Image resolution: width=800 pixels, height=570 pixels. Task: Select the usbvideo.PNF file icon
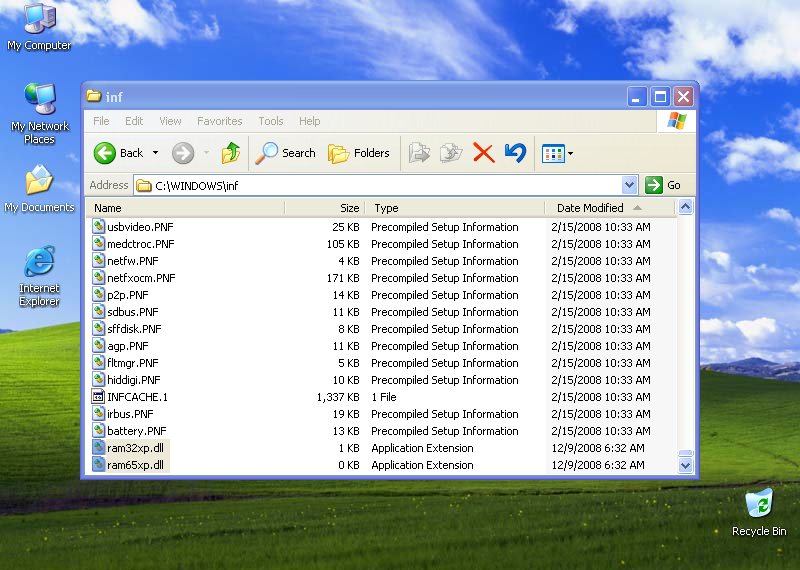(98, 226)
